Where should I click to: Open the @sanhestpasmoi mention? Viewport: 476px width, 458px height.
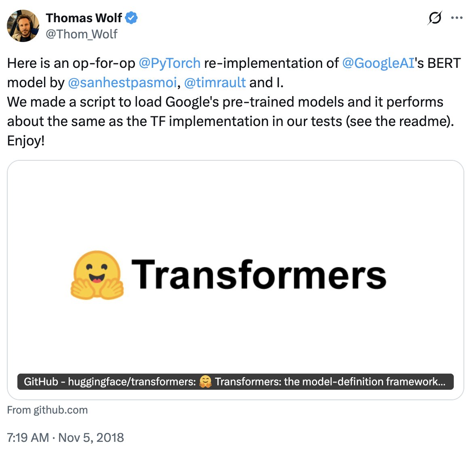coord(122,82)
